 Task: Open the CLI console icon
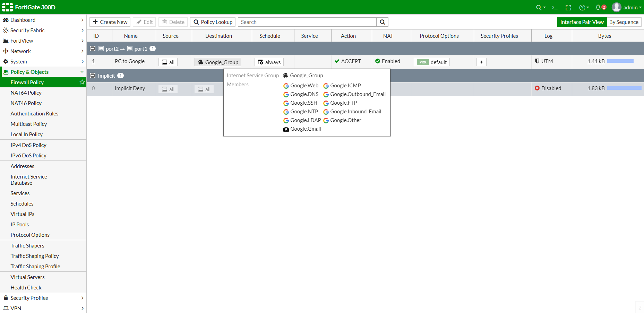[x=555, y=8]
